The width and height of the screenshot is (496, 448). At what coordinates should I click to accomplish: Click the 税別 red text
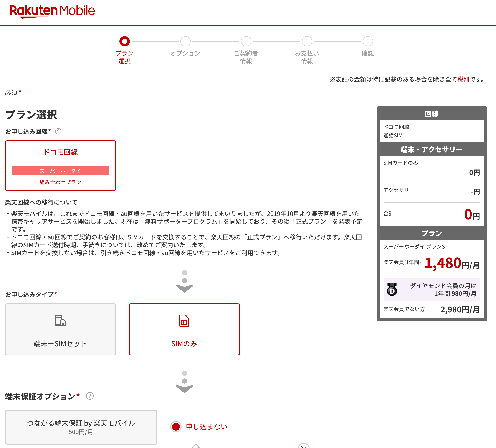point(463,80)
